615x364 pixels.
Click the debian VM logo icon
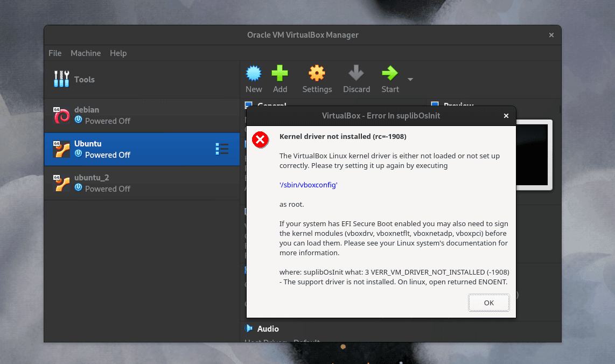61,115
